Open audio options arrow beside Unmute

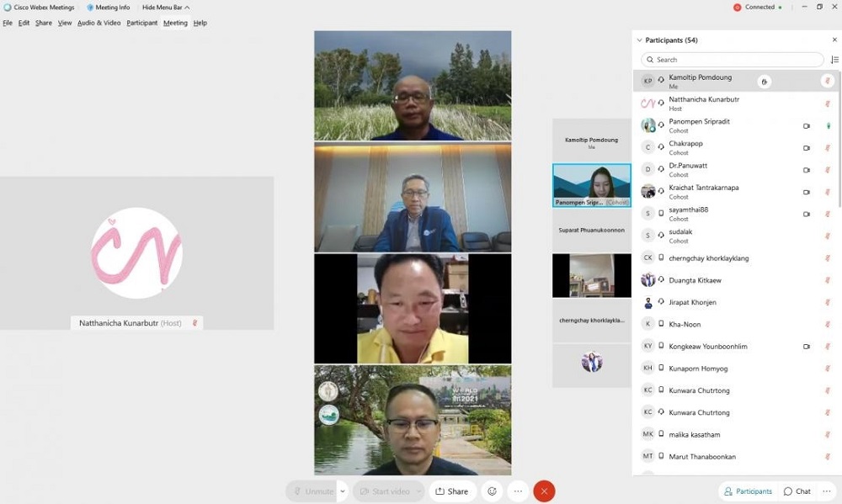click(x=343, y=491)
